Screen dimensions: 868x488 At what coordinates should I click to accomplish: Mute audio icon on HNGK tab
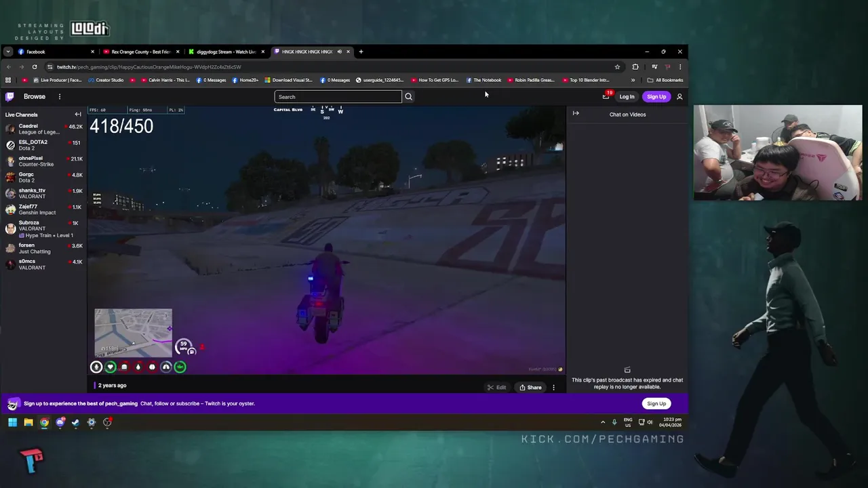340,52
